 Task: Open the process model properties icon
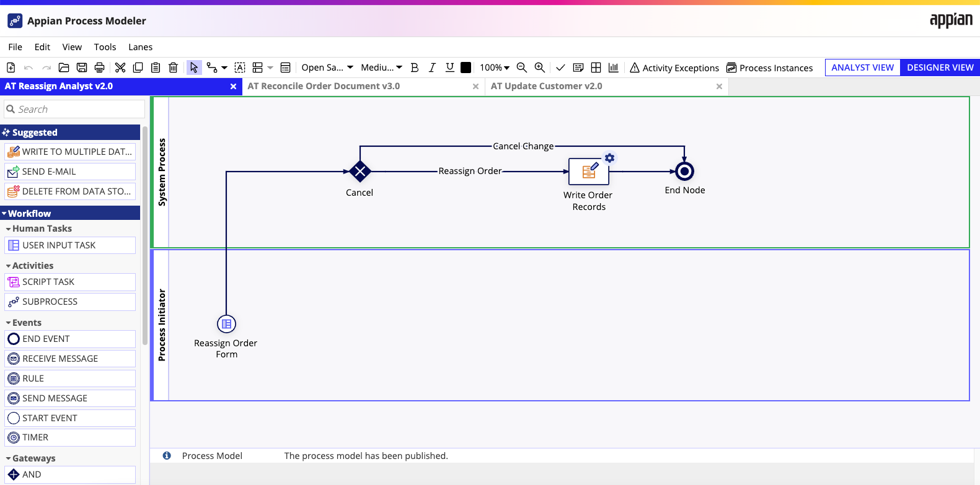[285, 68]
